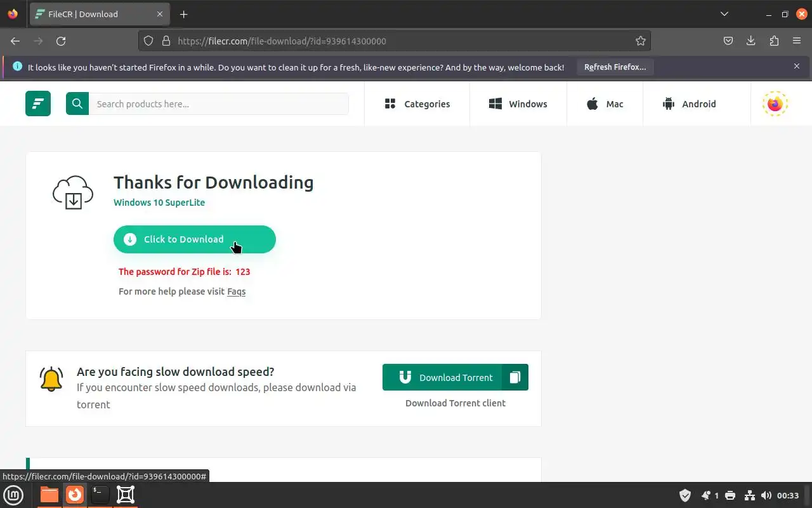Click the bell notification icon
Viewport: 812px width, 508px height.
coord(51,378)
